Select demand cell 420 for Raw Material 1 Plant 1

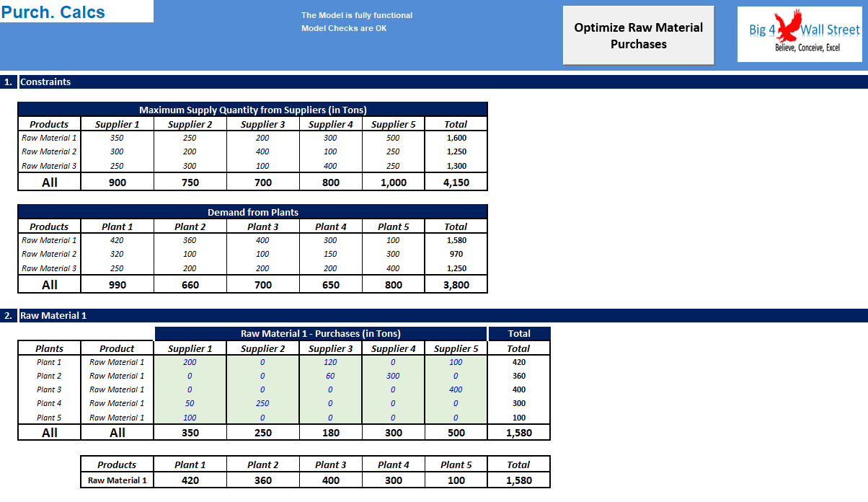(x=118, y=240)
